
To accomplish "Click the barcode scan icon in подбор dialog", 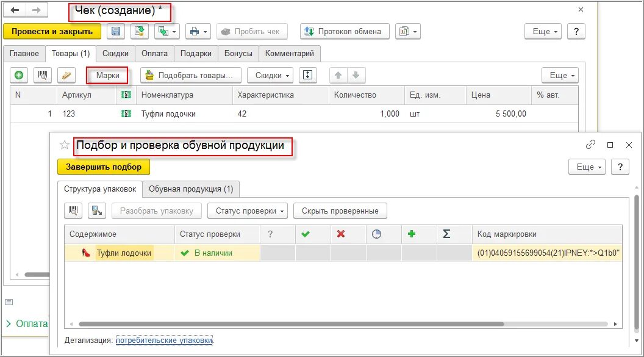I will tap(73, 211).
